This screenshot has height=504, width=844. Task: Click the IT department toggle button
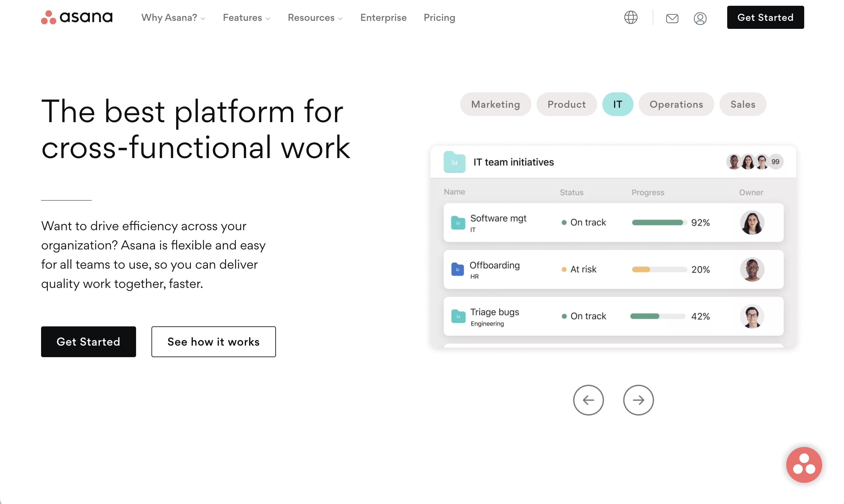[618, 104]
